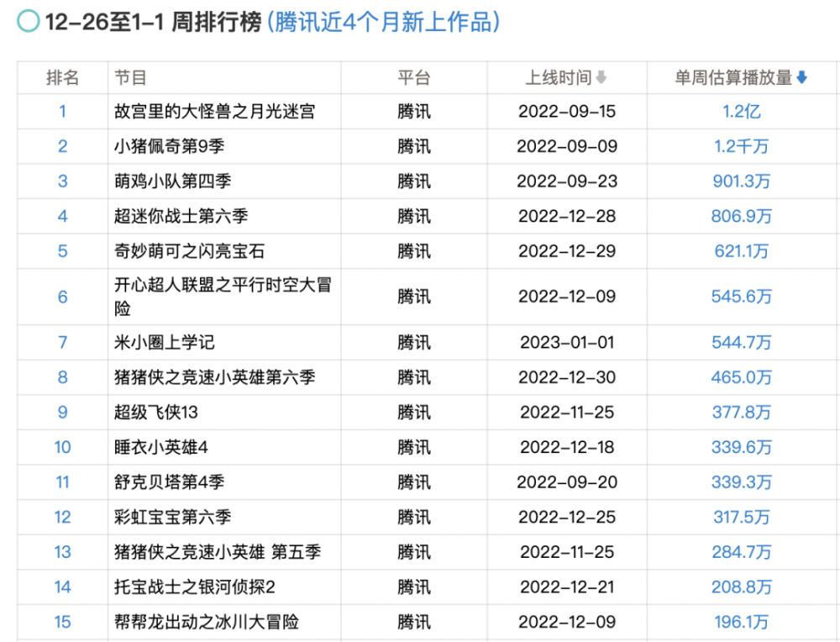This screenshot has width=840, height=642.
Task: Click the 2022-12-21 launch date
Action: tap(567, 587)
